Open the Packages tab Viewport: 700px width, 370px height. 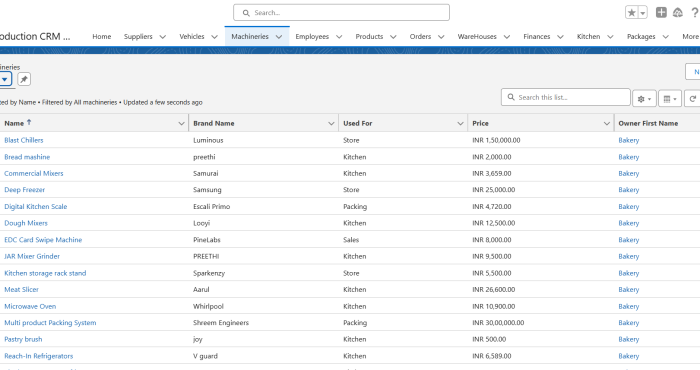(x=641, y=37)
